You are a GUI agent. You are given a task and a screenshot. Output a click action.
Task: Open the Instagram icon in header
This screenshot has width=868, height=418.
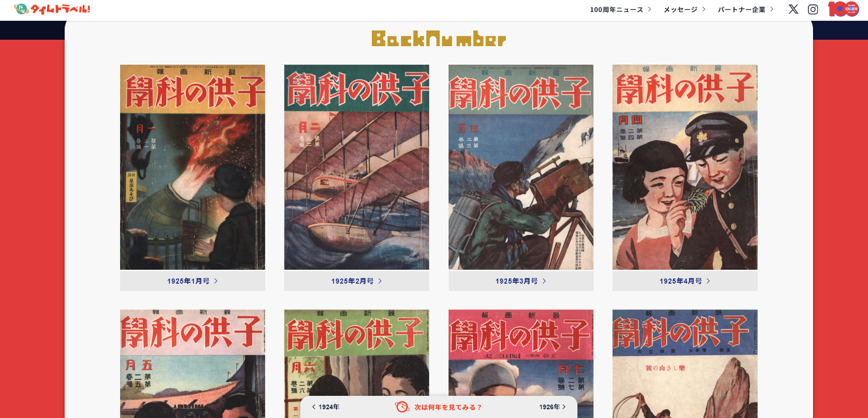813,9
